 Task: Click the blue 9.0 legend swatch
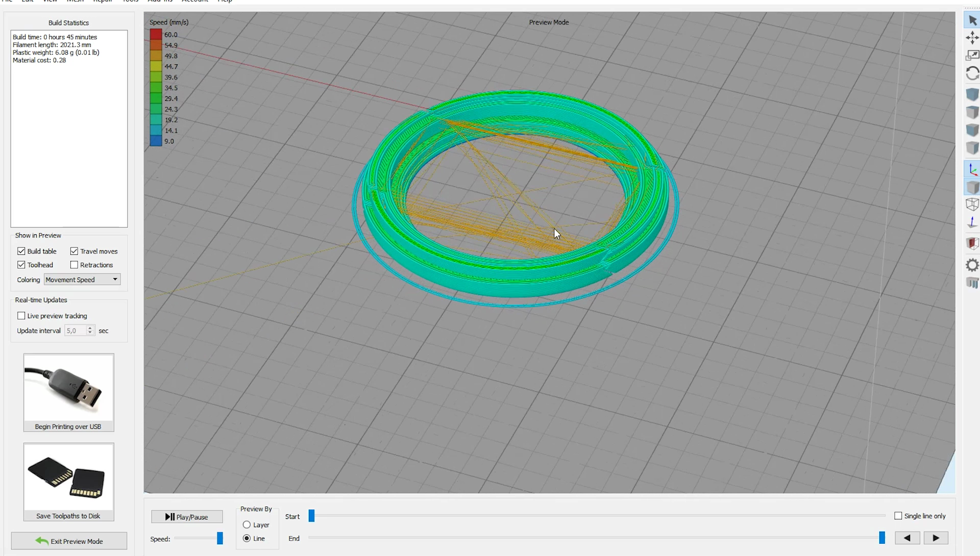pos(156,141)
